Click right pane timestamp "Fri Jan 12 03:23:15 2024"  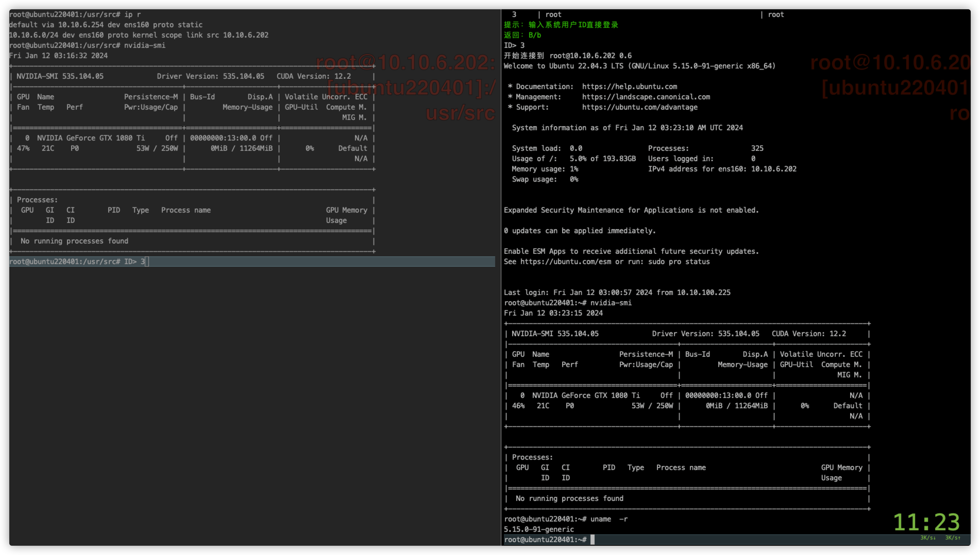click(553, 313)
